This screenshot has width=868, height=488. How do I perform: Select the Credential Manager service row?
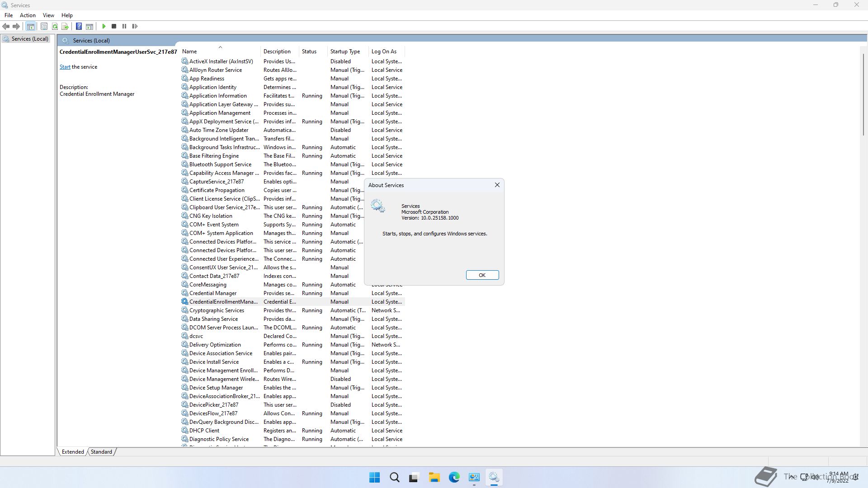(292, 293)
